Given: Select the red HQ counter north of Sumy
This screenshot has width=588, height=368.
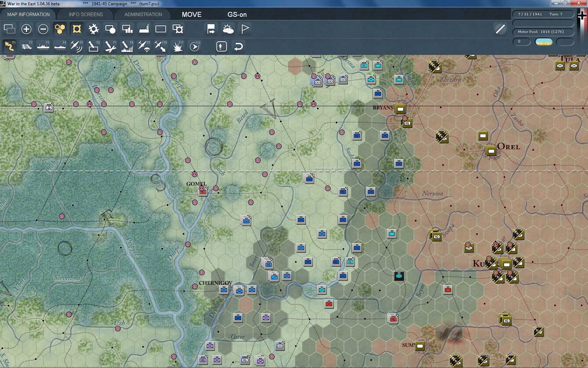Looking at the screenshot, I should (x=393, y=319).
